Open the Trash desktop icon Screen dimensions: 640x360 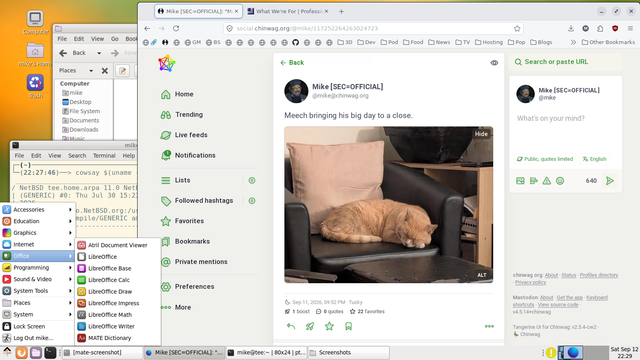pyautogui.click(x=36, y=86)
